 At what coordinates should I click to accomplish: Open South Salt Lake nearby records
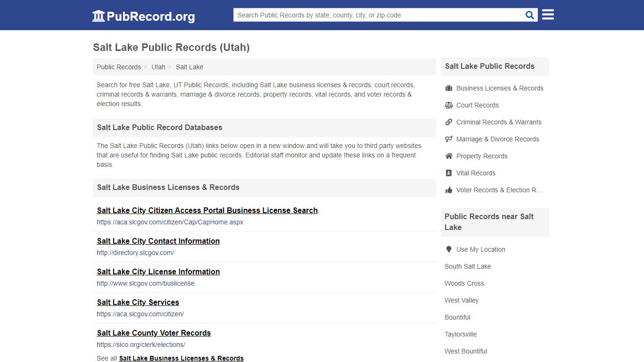pyautogui.click(x=468, y=266)
